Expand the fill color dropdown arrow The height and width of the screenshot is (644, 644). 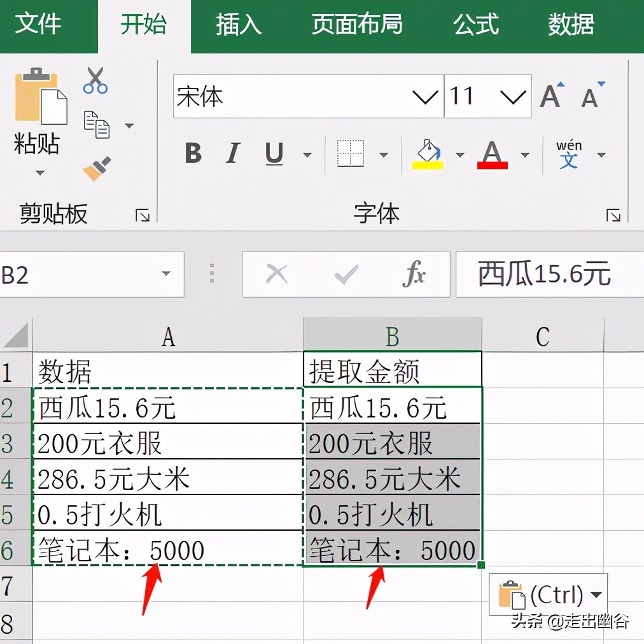(460, 155)
